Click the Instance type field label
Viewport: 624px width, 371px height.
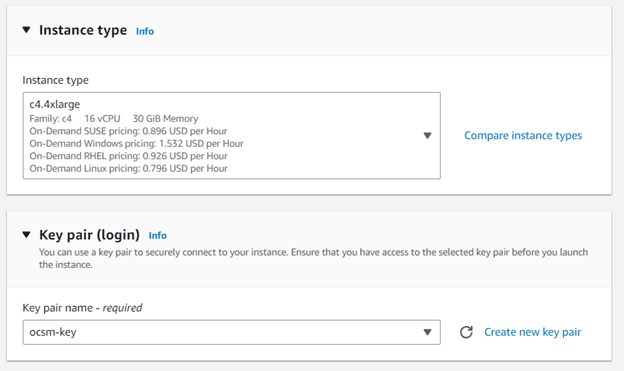point(55,80)
